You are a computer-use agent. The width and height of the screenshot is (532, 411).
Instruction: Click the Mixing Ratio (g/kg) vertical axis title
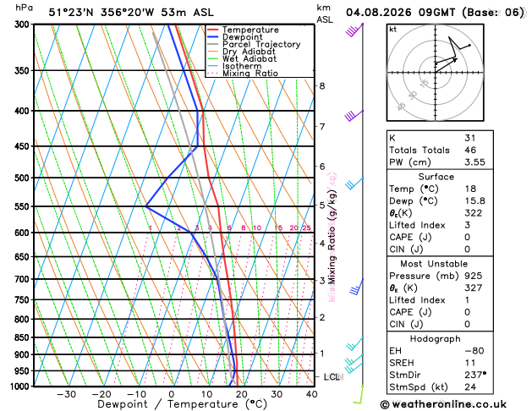332,237
